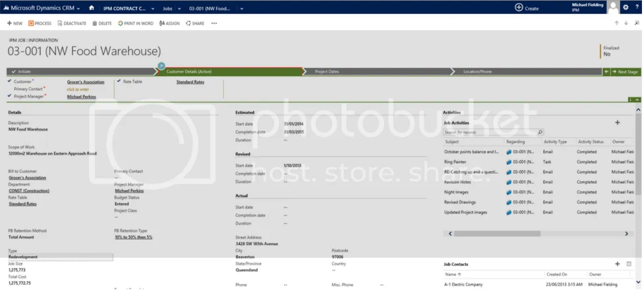644x292 pixels.
Task: Click the SHARE command
Action: 195,23
